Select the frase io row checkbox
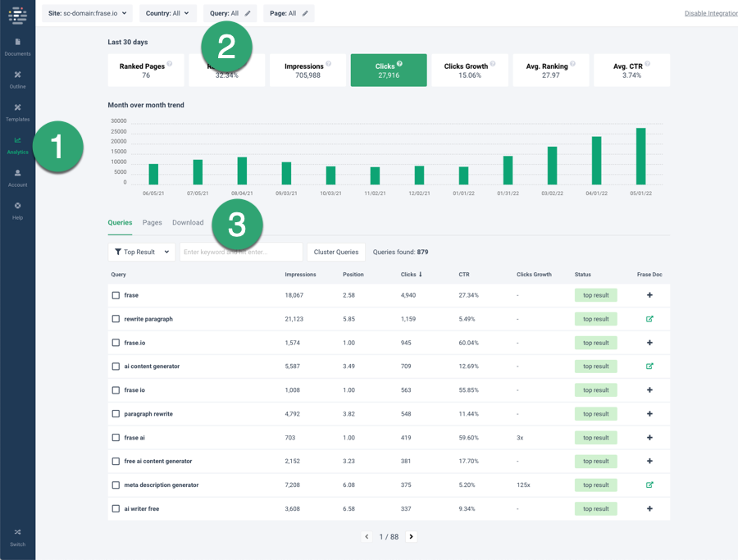The height and width of the screenshot is (560, 738). point(116,390)
